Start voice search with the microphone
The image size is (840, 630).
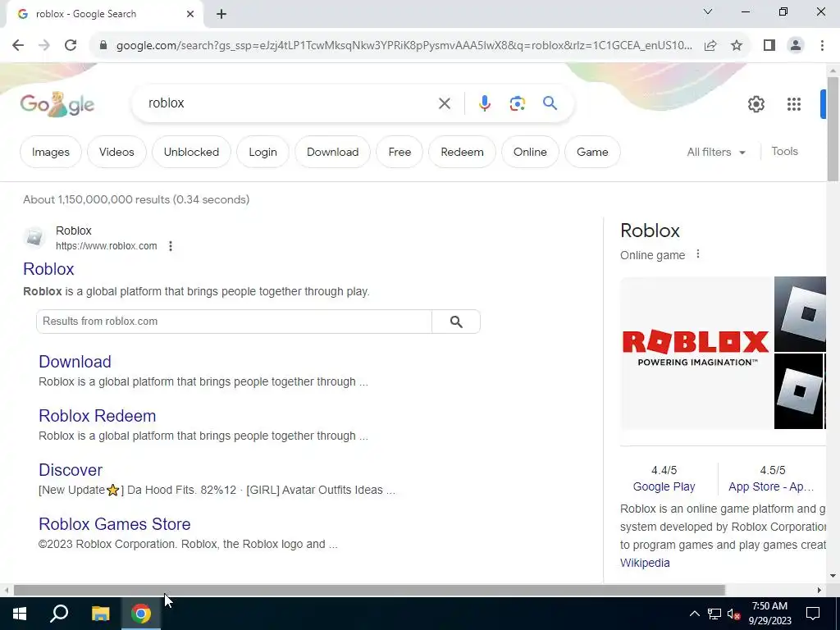[484, 103]
